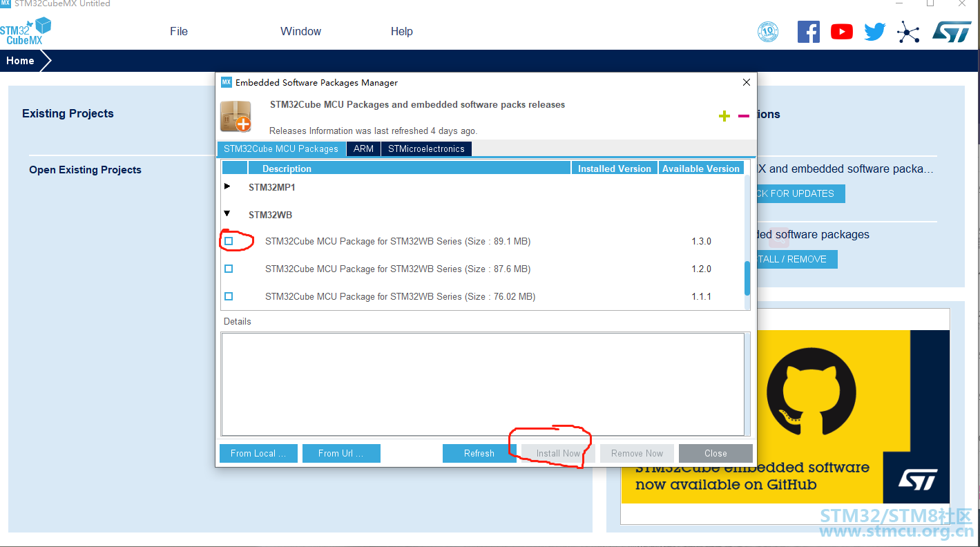The height and width of the screenshot is (547, 980).
Task: Switch to the STM32Cube MCU Packages tab
Action: point(281,148)
